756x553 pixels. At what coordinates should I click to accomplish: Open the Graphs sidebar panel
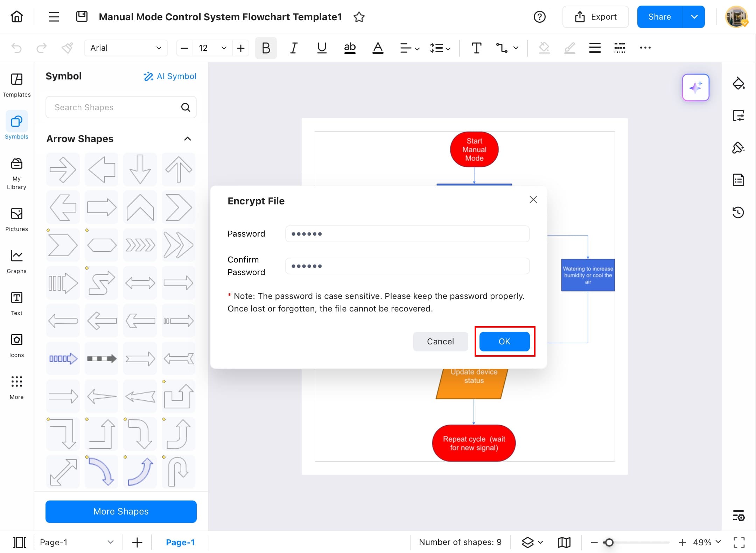[x=16, y=261]
